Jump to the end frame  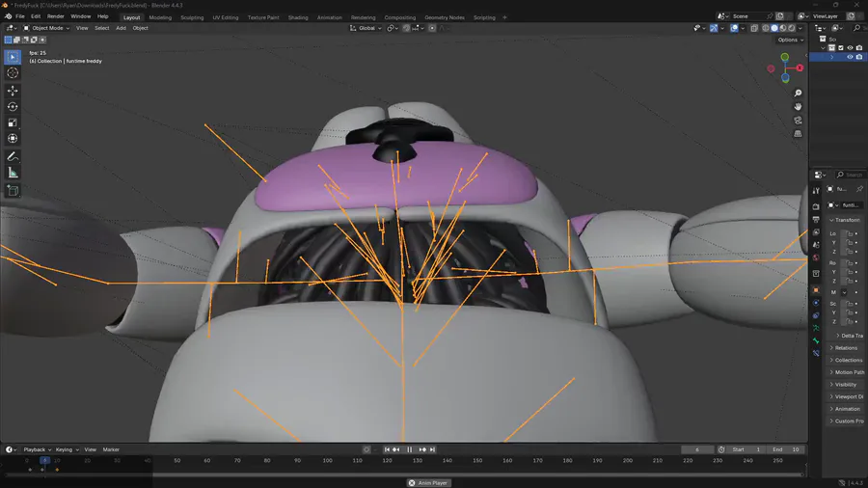click(432, 449)
